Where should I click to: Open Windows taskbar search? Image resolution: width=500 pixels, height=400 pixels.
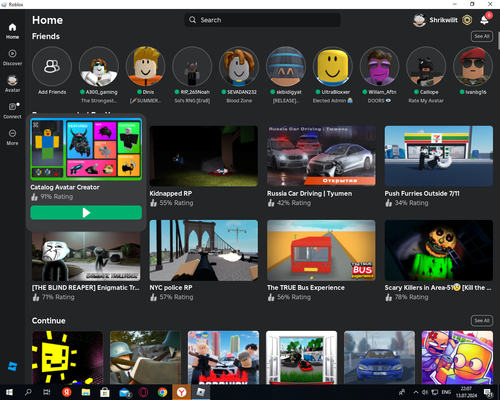pos(28,392)
